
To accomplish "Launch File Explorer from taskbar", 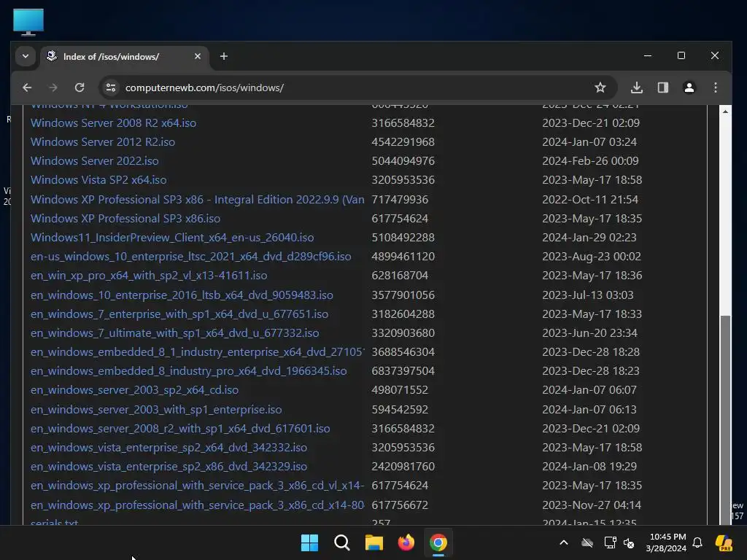I will pyautogui.click(x=374, y=542).
